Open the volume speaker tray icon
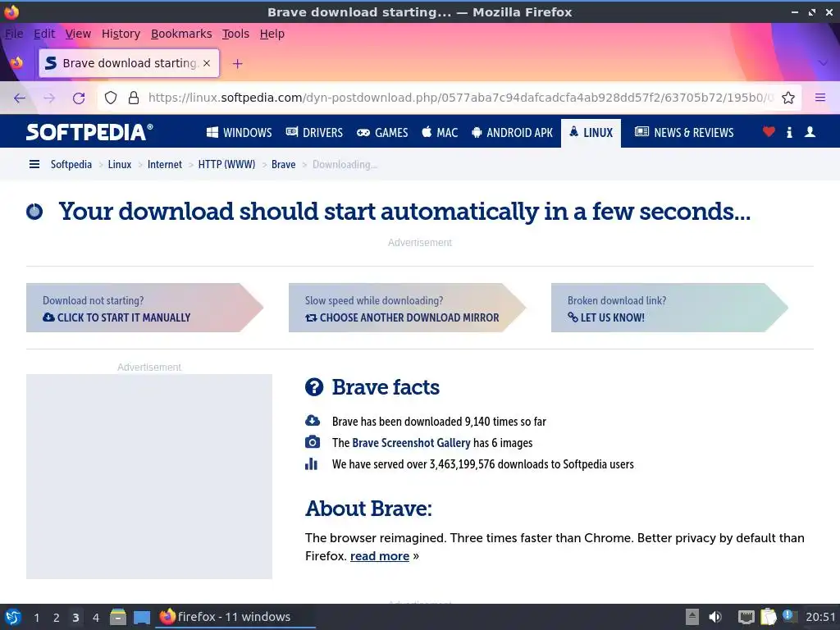This screenshot has height=630, width=840. (715, 617)
